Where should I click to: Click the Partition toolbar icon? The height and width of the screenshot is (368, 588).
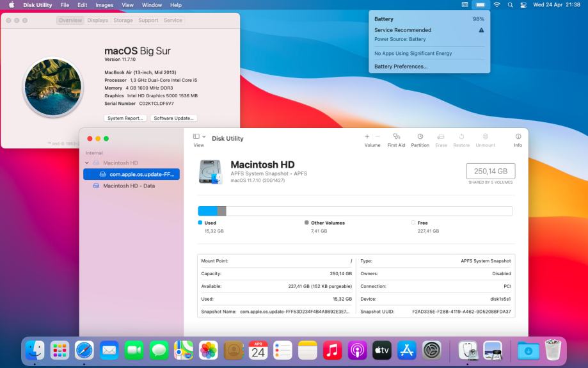coord(420,137)
